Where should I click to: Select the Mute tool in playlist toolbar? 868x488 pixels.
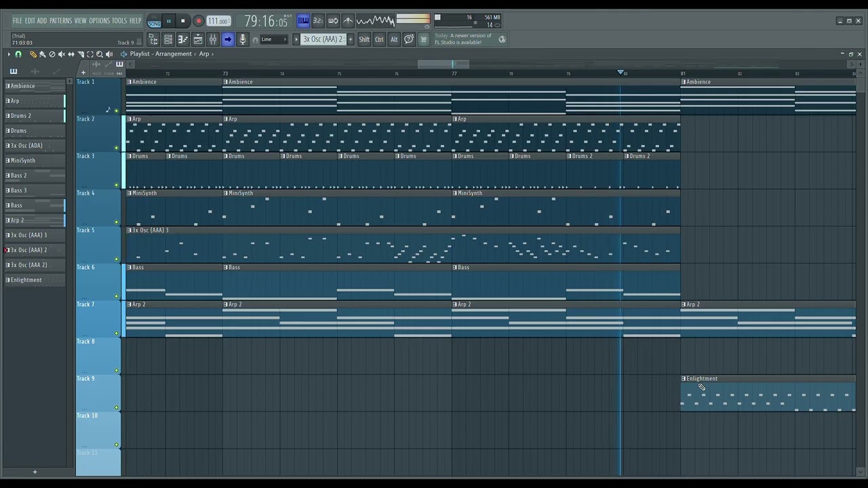(x=61, y=54)
